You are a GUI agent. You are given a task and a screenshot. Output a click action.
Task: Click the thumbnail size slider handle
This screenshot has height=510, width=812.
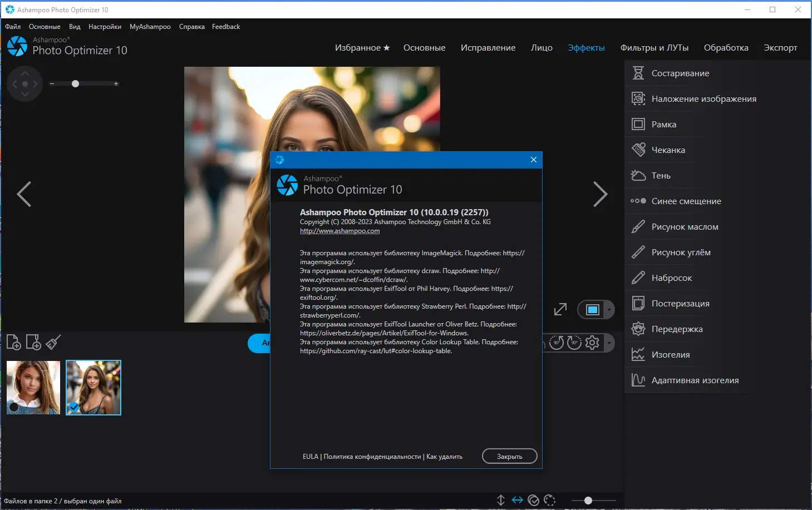point(588,501)
